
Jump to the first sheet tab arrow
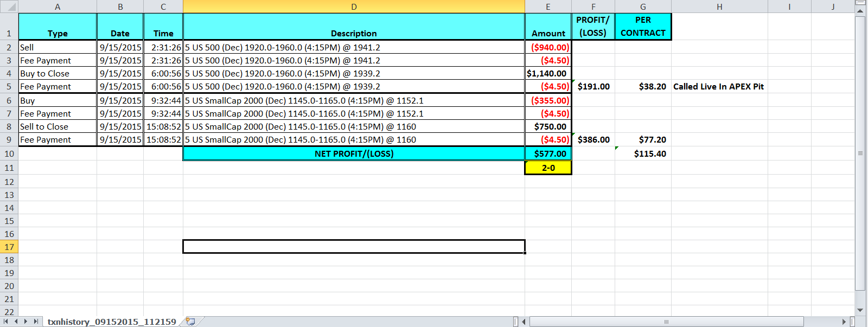tap(6, 322)
